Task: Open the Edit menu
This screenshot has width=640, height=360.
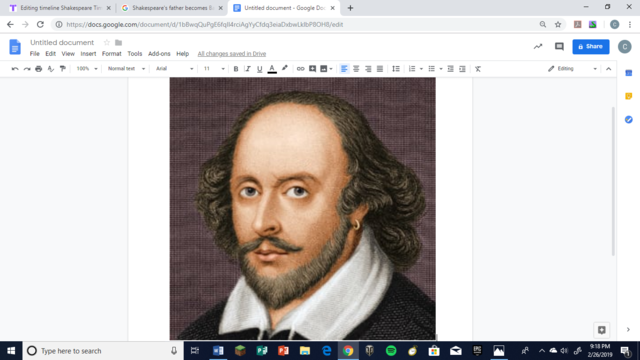Action: [x=51, y=54]
